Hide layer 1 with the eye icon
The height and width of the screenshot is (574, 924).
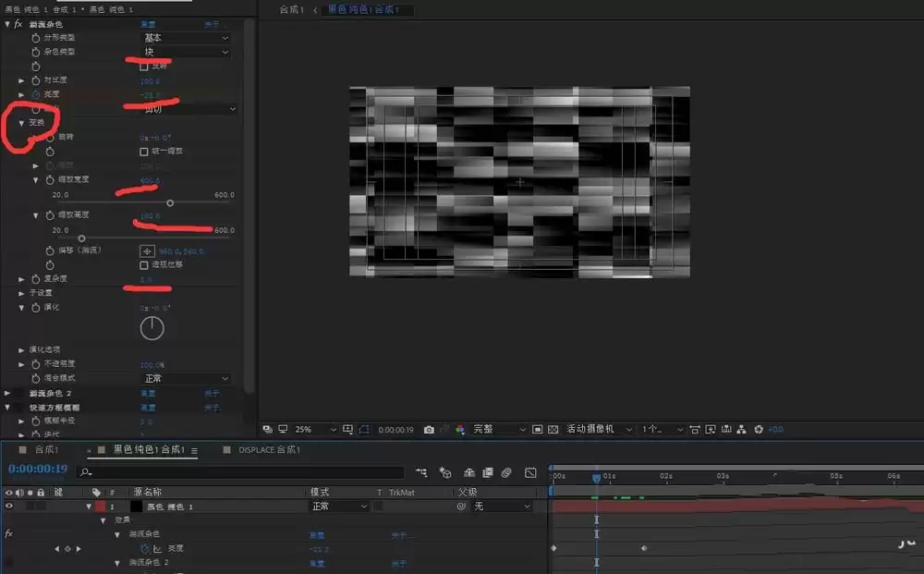9,507
